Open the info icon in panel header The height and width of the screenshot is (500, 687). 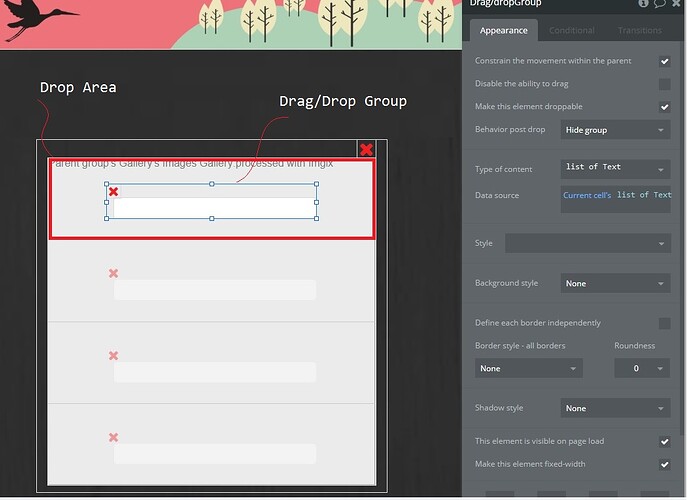click(x=643, y=4)
